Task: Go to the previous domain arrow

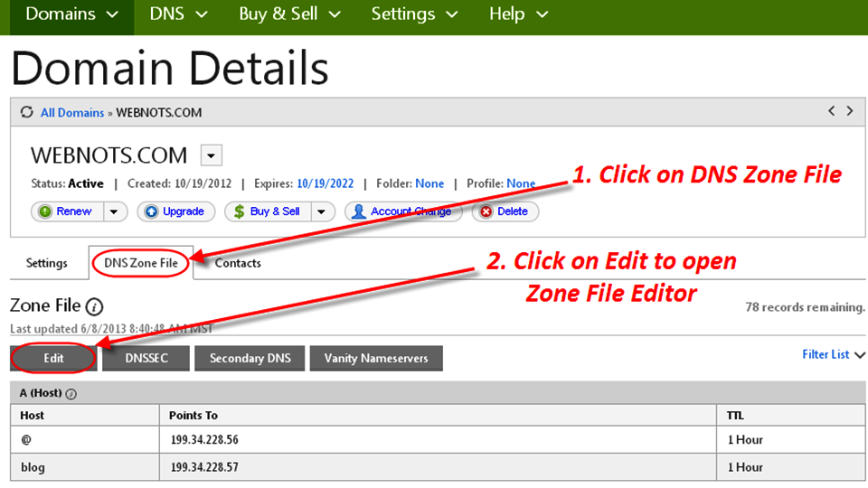Action: pyautogui.click(x=832, y=111)
